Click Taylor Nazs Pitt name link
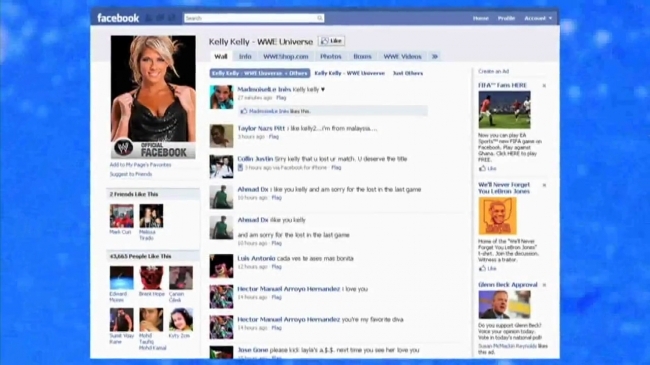Image resolution: width=650 pixels, height=365 pixels. coord(261,128)
